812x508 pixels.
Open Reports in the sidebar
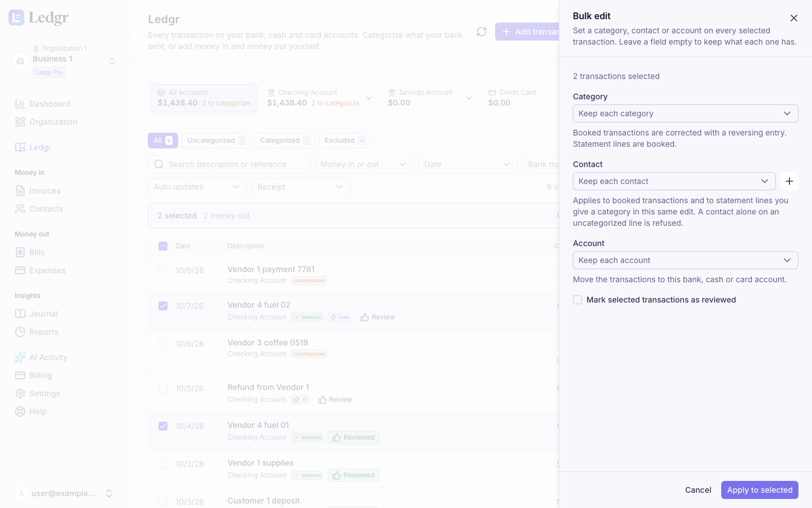click(x=65, y=332)
